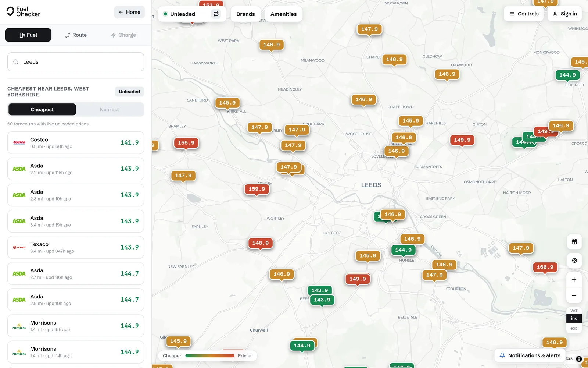This screenshot has width=588, height=368.
Task: Click the Fuel Checker logo
Action: coord(24,12)
